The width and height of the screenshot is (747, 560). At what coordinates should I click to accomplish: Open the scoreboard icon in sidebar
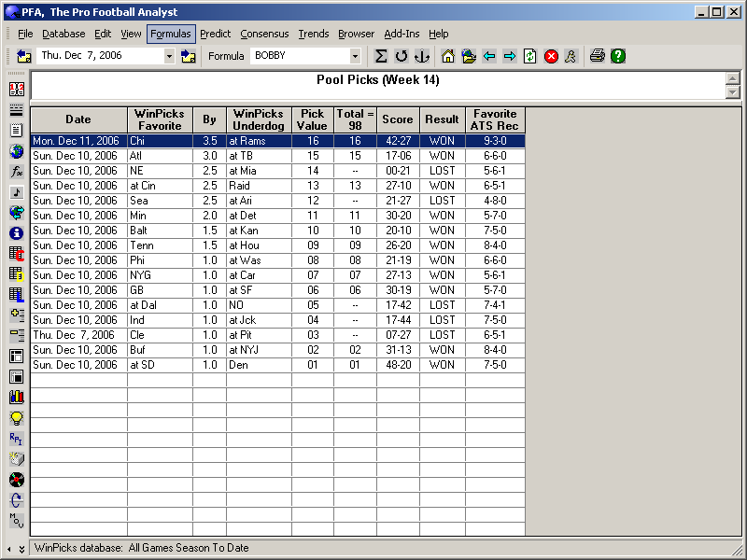pos(17,89)
